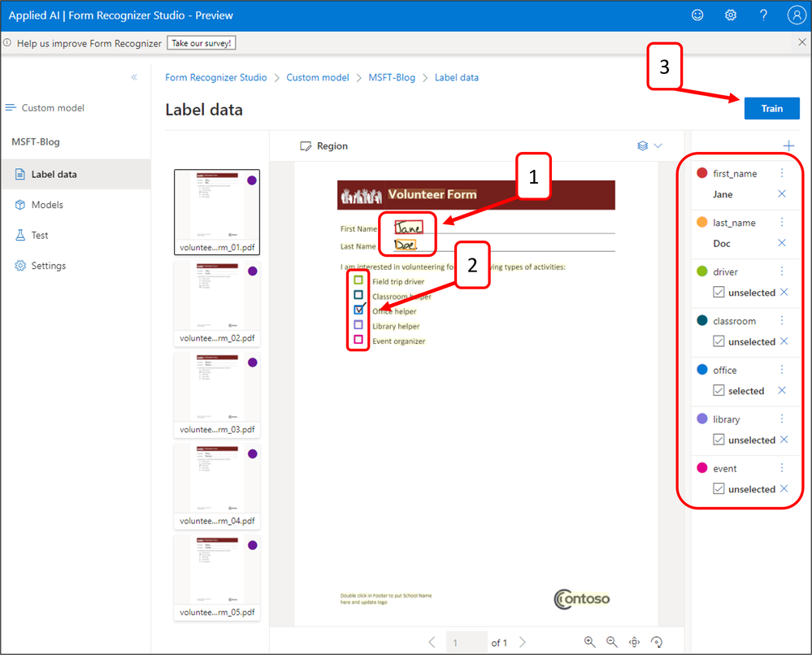Screen dimensions: 812x655
Task: Open last_name field options menu
Action: 782,222
